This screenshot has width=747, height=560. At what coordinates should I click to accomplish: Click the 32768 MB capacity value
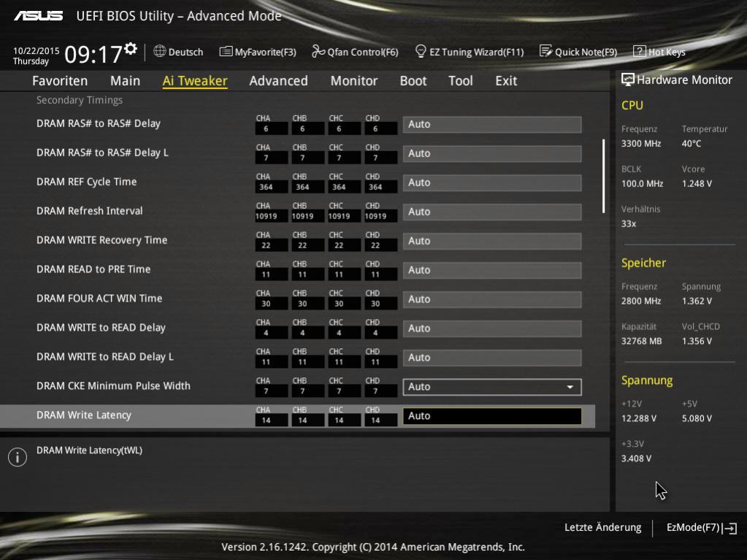[642, 341]
